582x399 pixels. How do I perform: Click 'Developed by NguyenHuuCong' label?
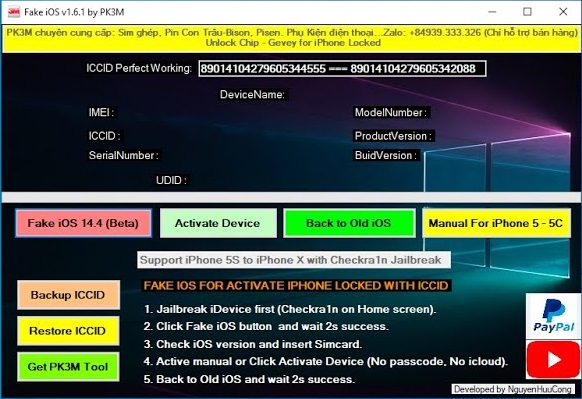coord(513,389)
